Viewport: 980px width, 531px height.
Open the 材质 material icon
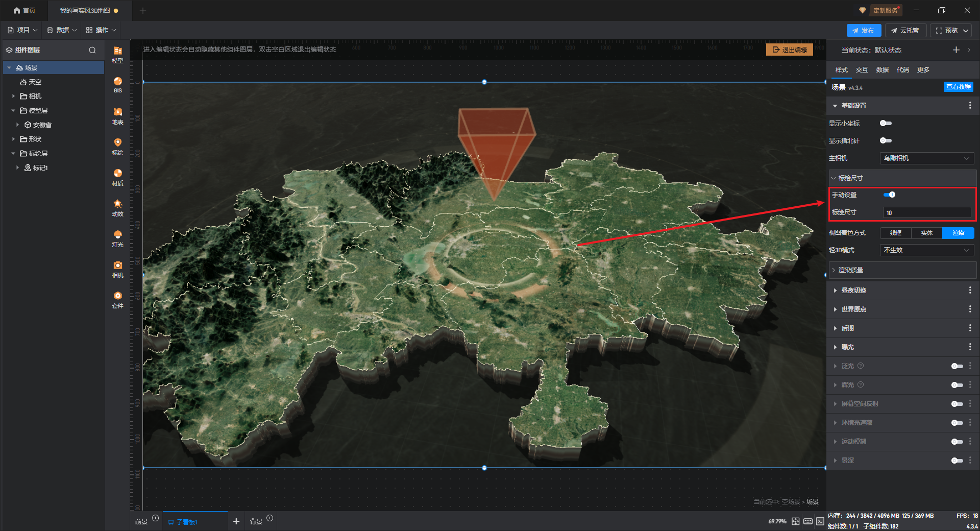tap(117, 177)
